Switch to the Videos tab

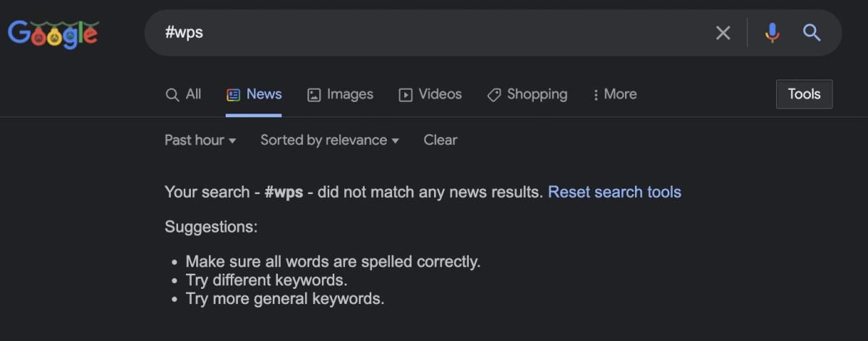pyautogui.click(x=430, y=94)
